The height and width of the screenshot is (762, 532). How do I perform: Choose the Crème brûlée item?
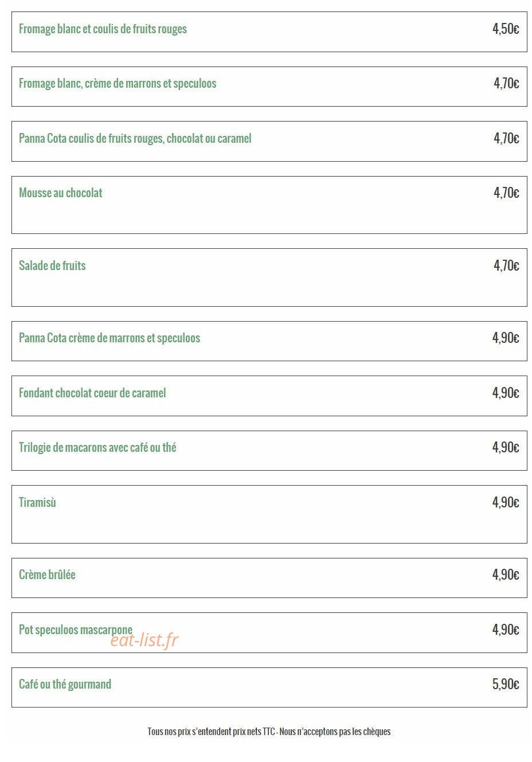point(269,578)
